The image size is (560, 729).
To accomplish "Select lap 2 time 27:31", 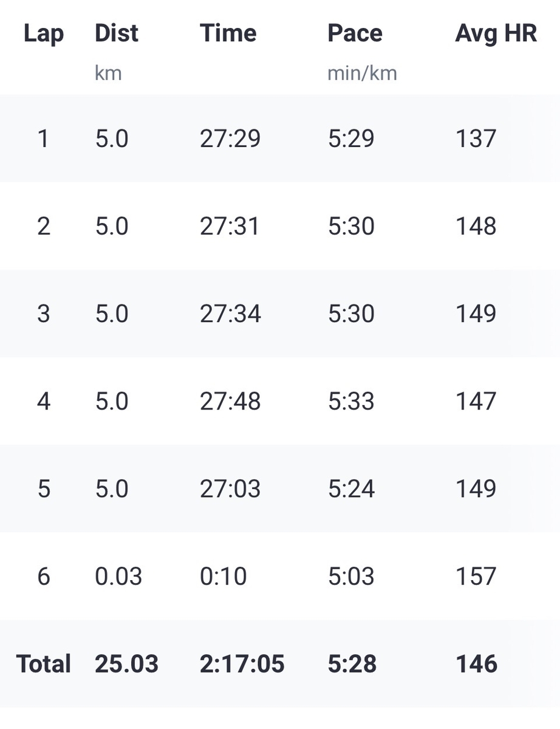I will (x=230, y=227).
